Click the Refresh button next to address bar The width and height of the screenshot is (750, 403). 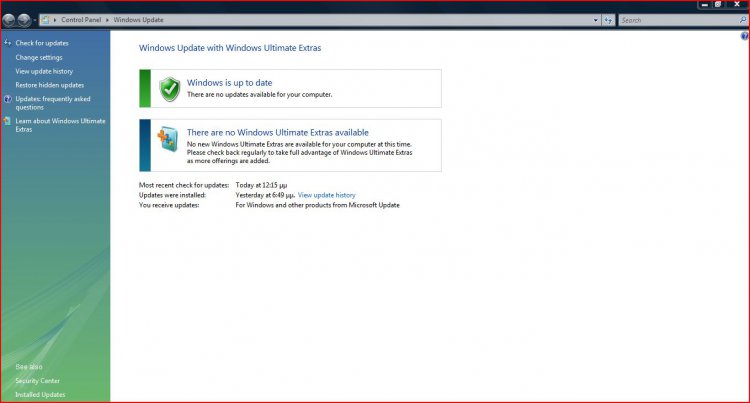pyautogui.click(x=608, y=20)
